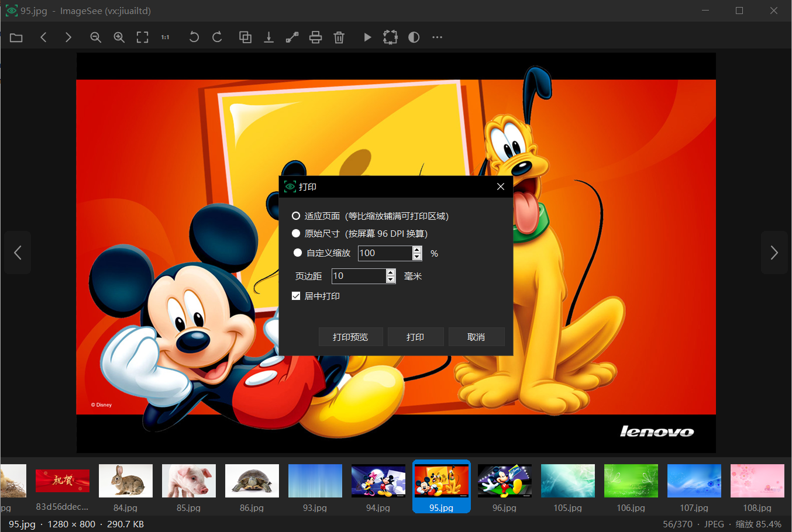Image resolution: width=792 pixels, height=532 pixels.
Task: Click the JPEG format label in status bar
Action: tap(714, 524)
